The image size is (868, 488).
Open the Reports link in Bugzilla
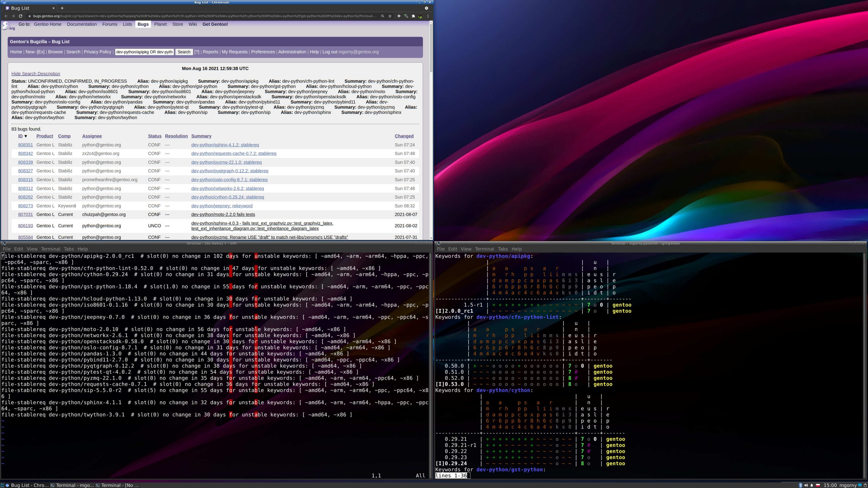[x=211, y=52]
